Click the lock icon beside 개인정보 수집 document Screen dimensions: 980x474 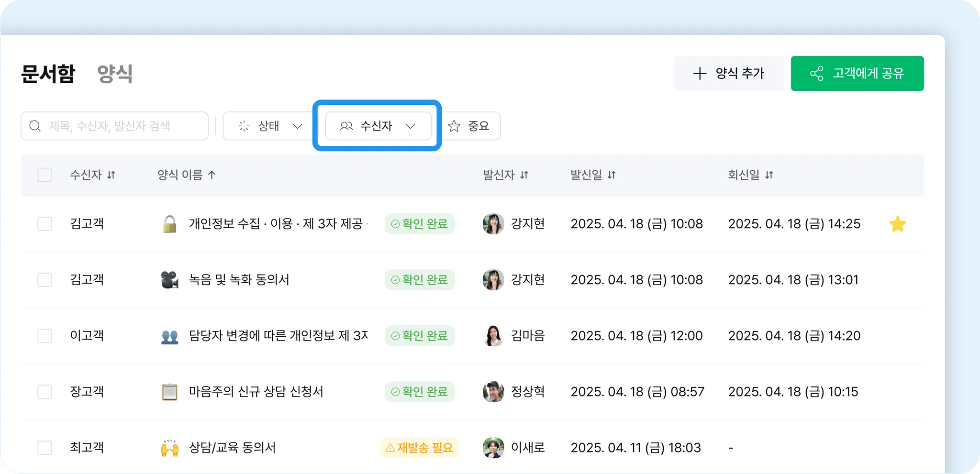coord(169,224)
